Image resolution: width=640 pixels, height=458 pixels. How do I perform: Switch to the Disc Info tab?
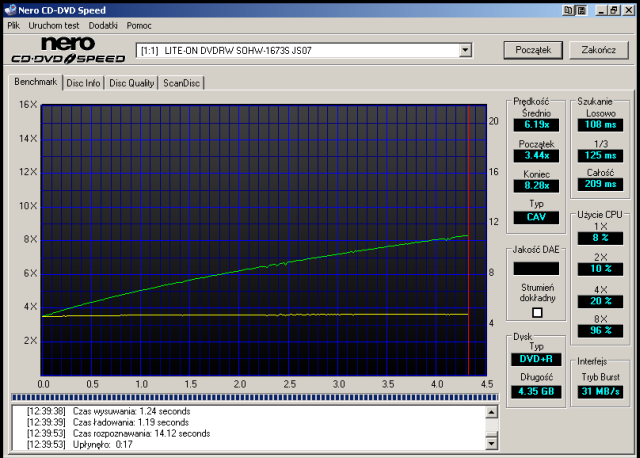(83, 83)
